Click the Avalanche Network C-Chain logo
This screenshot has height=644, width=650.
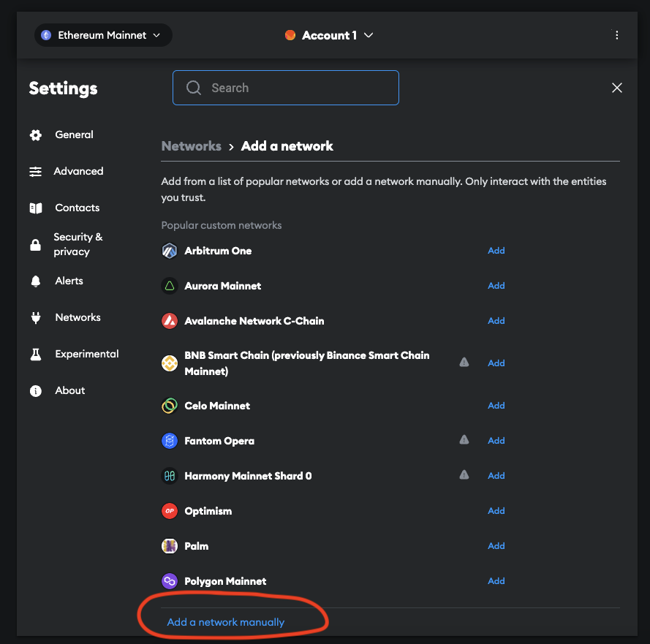click(169, 320)
